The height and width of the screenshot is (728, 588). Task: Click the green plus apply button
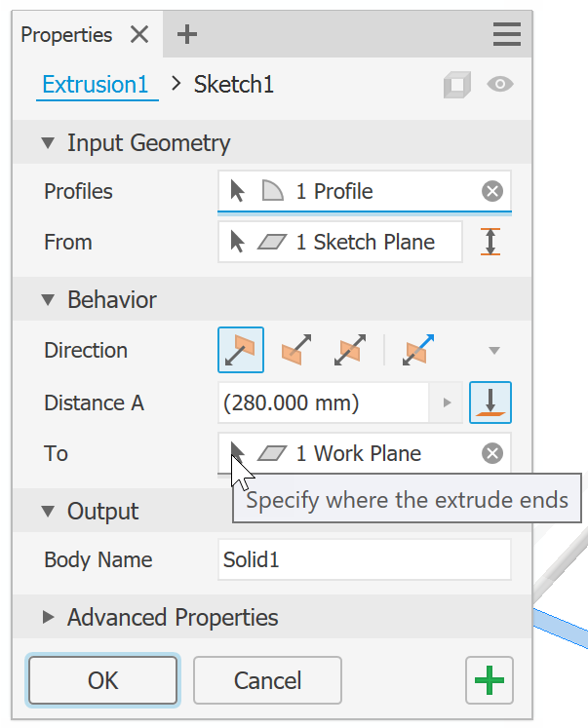point(490,679)
